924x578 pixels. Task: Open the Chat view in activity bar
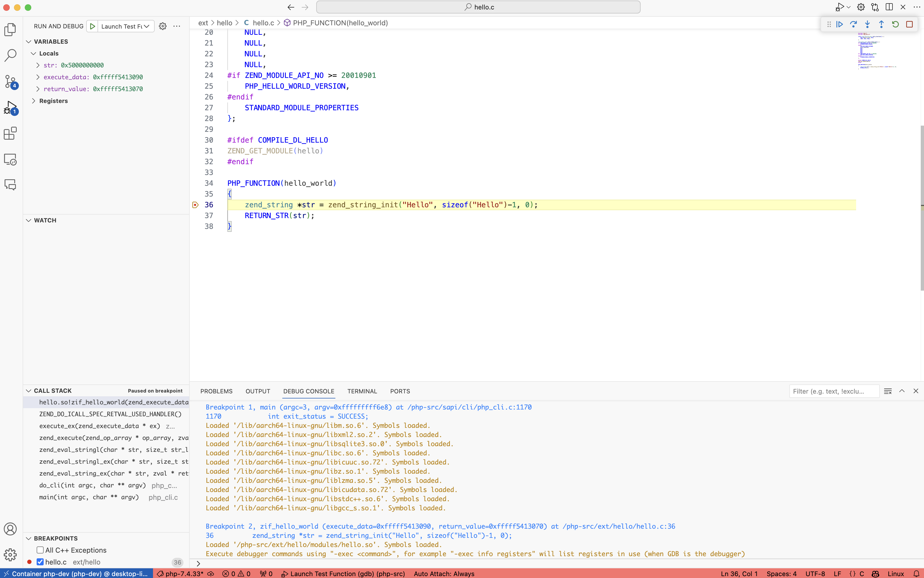pos(10,185)
